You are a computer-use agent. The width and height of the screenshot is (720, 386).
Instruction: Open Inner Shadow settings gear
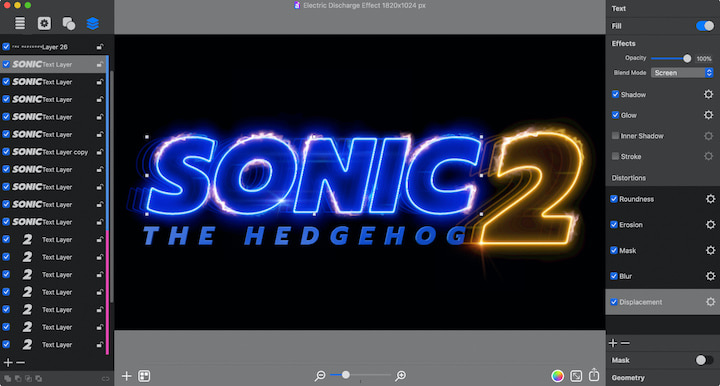[x=709, y=135]
